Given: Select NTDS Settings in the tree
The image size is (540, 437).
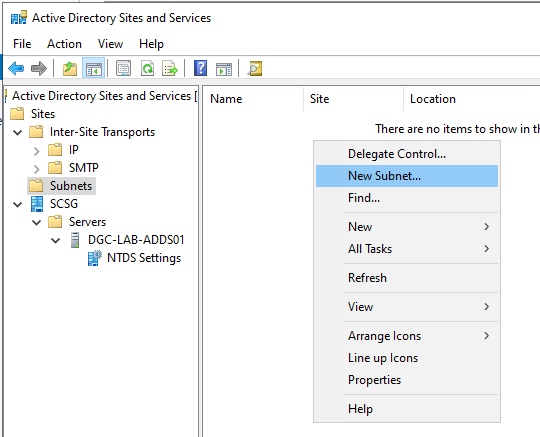Looking at the screenshot, I should coord(144,258).
